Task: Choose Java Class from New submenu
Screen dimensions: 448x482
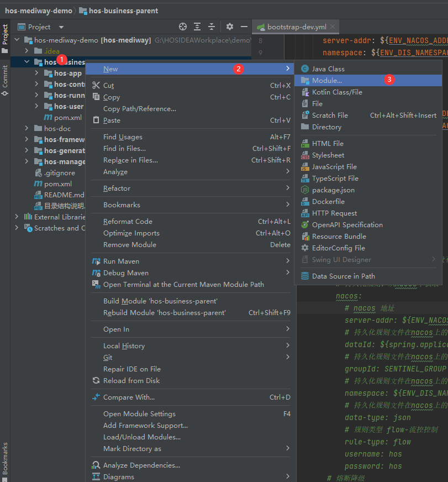Action: coord(328,69)
